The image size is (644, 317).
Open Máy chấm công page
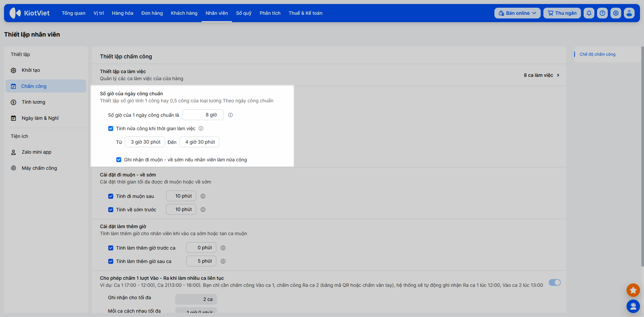pyautogui.click(x=46, y=168)
